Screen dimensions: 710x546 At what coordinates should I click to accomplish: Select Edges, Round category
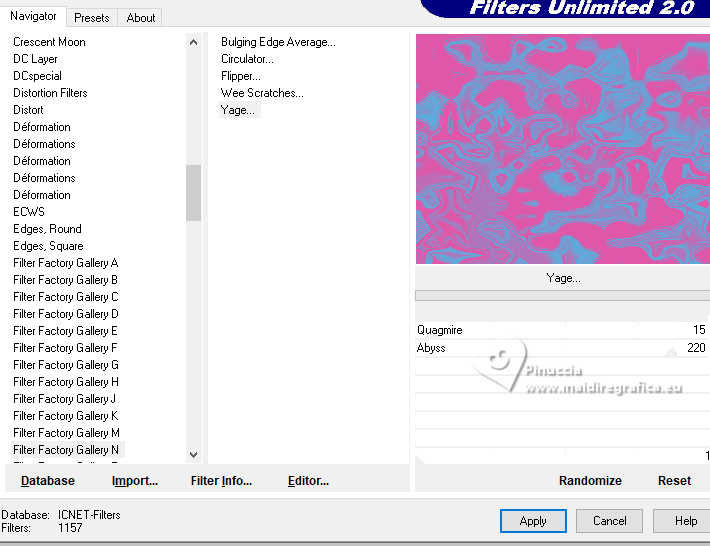pyautogui.click(x=47, y=229)
